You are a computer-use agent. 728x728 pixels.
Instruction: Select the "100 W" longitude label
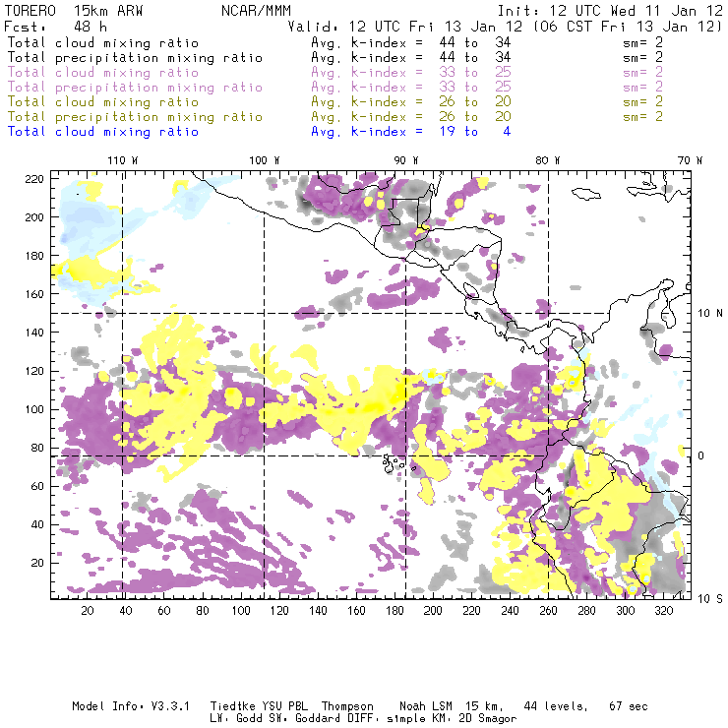265,160
